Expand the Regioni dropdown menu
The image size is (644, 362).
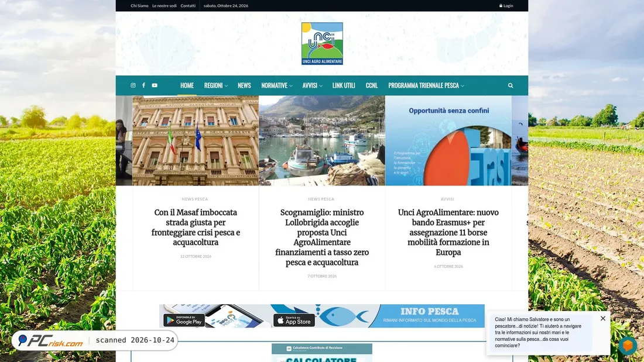pos(215,85)
